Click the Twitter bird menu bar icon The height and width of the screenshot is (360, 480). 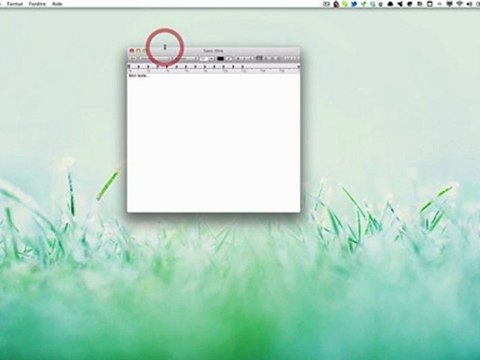354,4
